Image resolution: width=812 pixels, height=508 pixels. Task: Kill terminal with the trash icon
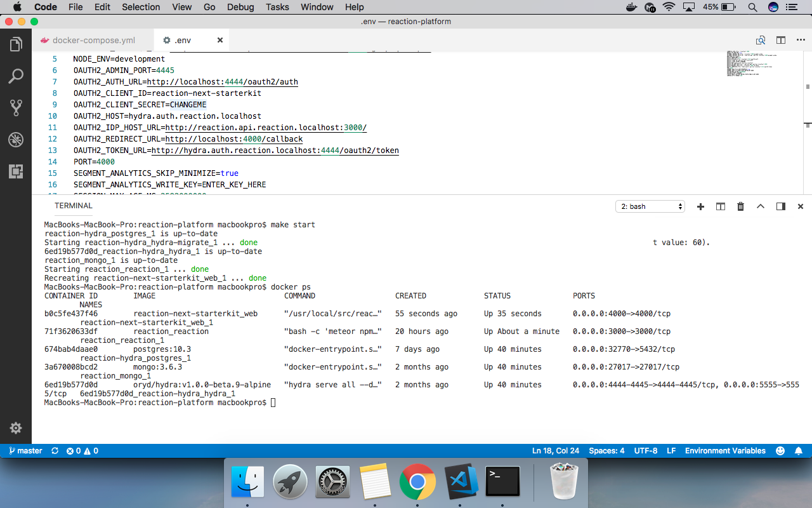740,206
